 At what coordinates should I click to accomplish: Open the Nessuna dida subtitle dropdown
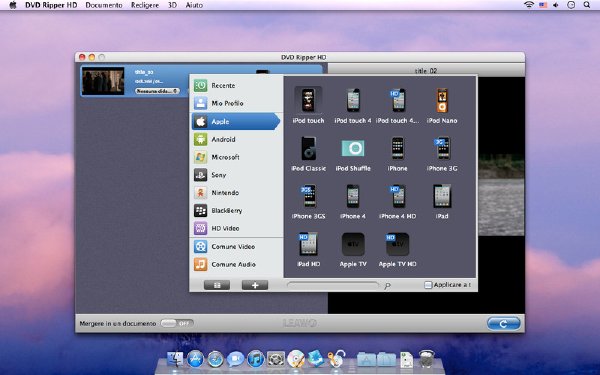tap(157, 91)
